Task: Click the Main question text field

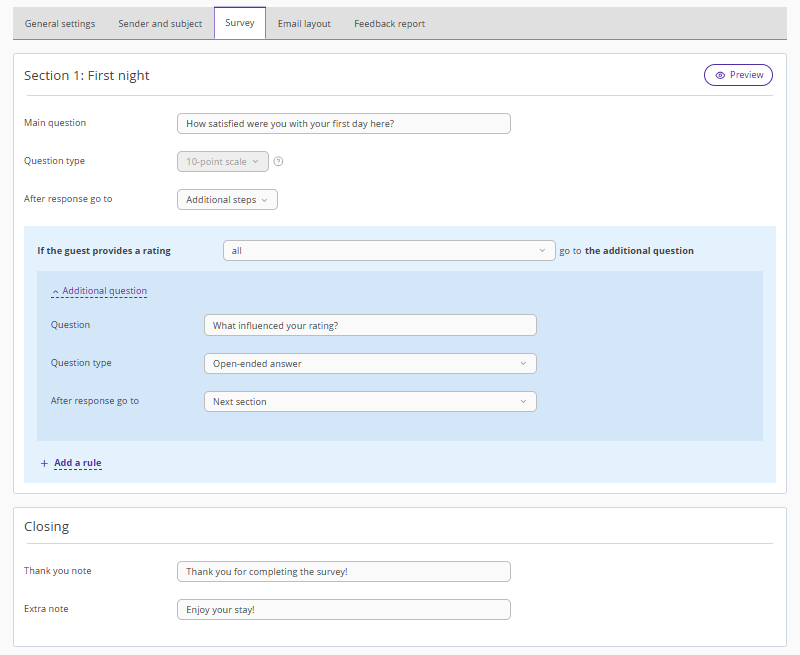Action: pos(343,124)
